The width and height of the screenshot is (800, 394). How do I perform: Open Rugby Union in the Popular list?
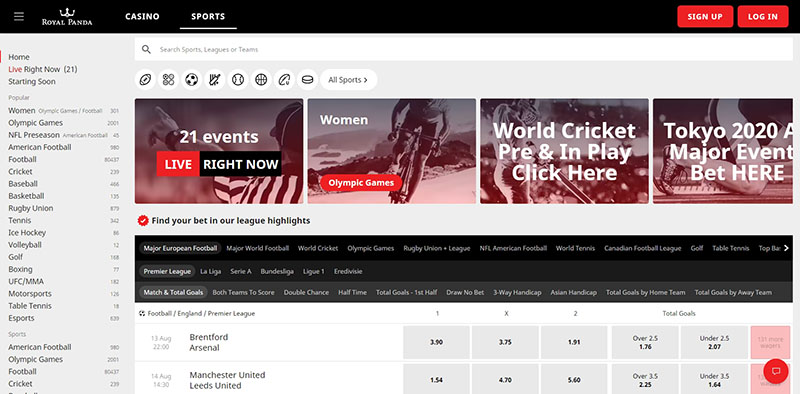pyautogui.click(x=31, y=208)
